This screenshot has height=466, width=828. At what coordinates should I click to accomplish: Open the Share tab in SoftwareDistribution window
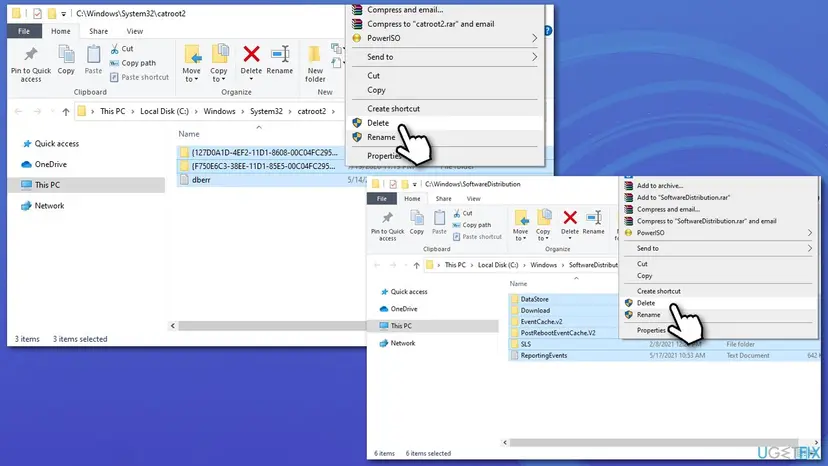pos(443,199)
